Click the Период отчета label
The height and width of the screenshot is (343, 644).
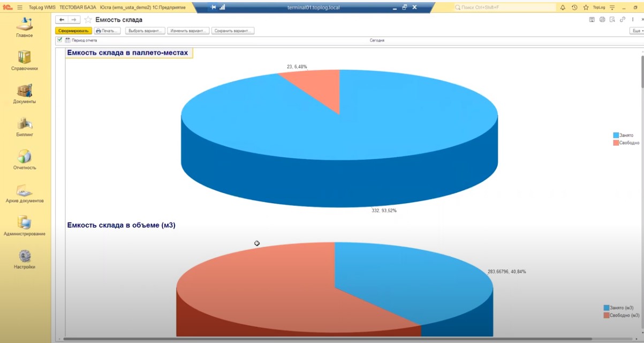coord(85,40)
